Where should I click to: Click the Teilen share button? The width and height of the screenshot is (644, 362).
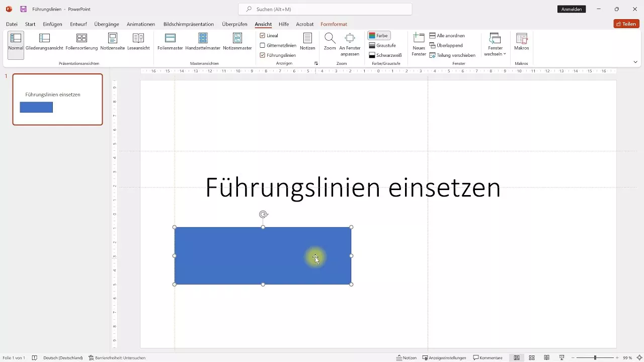tap(626, 24)
